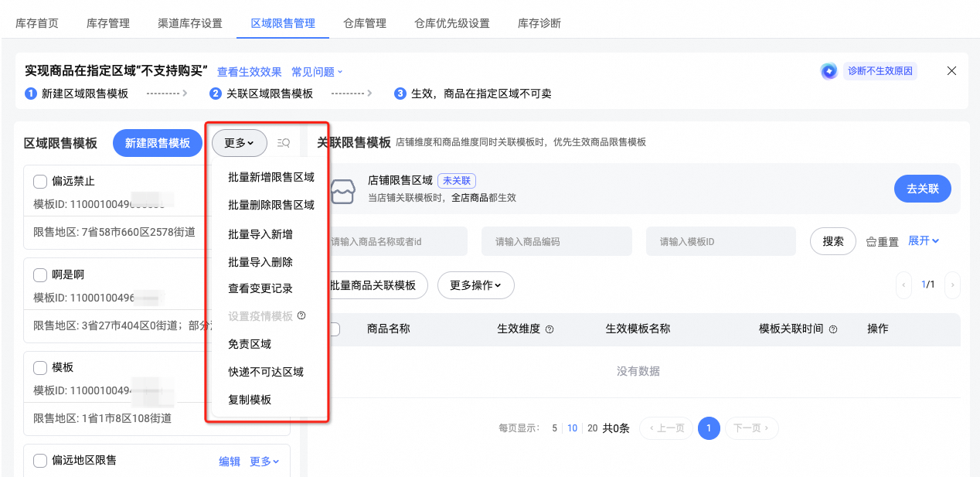980x477 pixels.
Task: Open 更多 menu on 偏远地区限售 row
Action: 264,462
